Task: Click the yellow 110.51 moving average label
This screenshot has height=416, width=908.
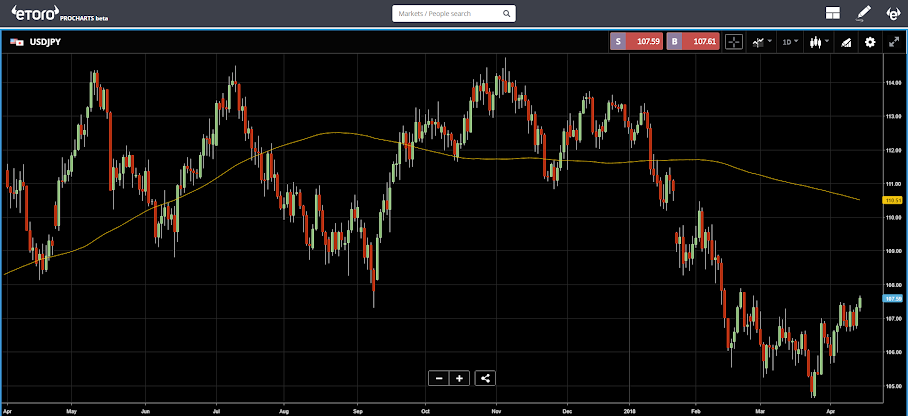Action: point(891,200)
